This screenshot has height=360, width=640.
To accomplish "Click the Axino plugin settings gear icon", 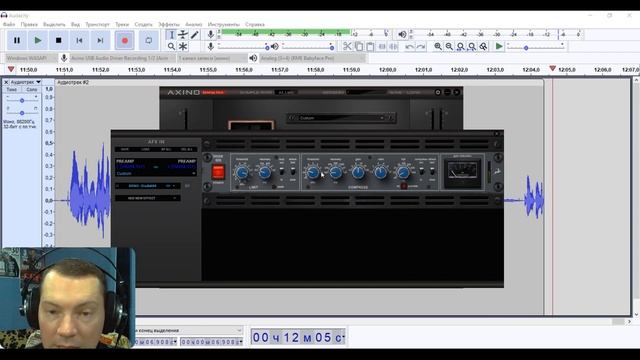I will click(x=438, y=92).
